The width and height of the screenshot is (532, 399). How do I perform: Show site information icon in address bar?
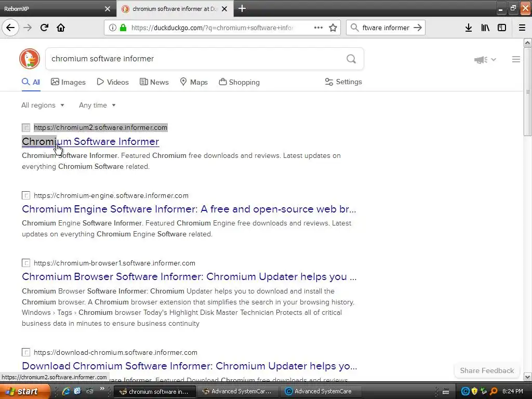(113, 28)
